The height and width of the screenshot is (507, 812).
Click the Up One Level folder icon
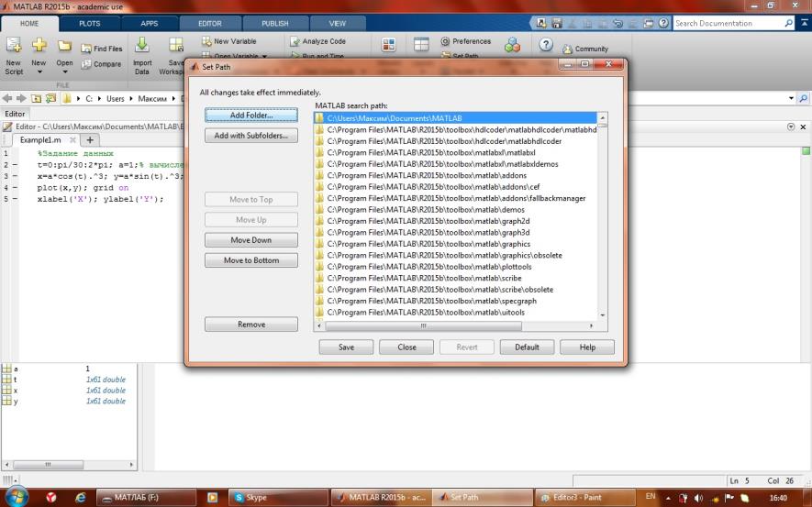point(36,98)
